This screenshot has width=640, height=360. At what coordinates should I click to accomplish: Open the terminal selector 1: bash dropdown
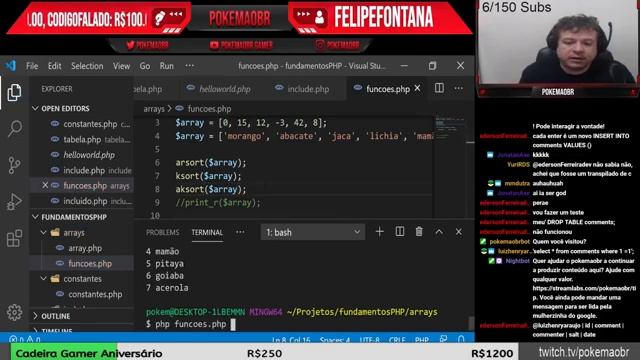click(313, 232)
